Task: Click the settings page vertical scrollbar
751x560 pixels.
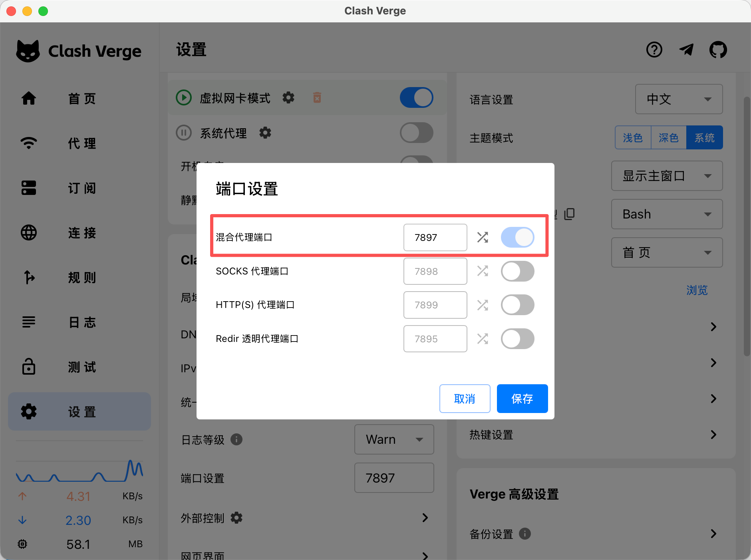Action: [x=746, y=226]
